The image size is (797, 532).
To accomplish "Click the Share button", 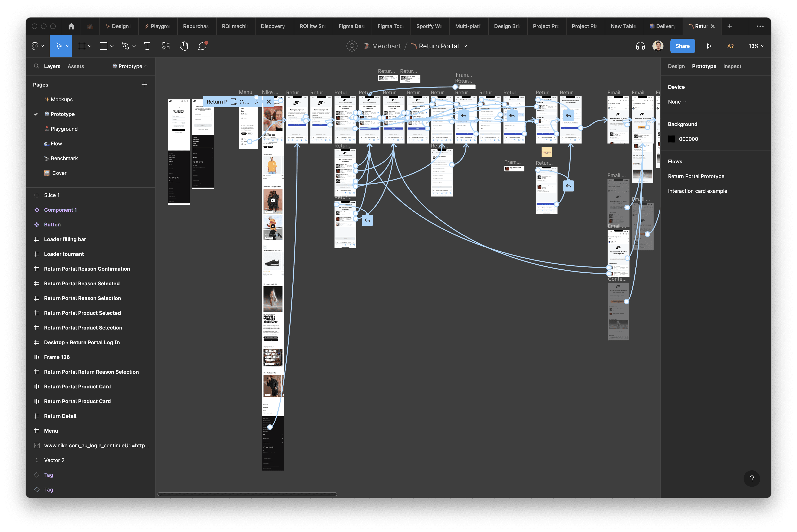I will [683, 46].
